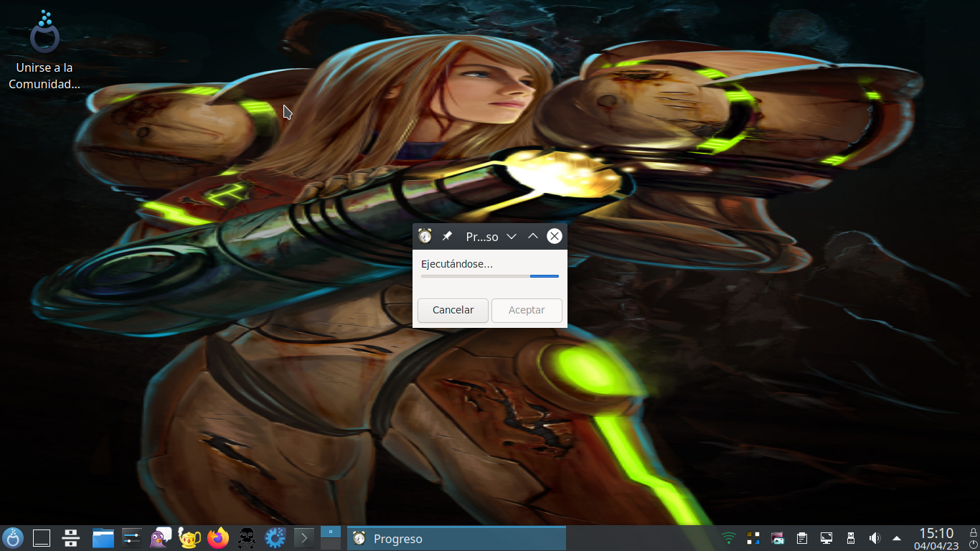Launch the Firefox browser
The width and height of the screenshot is (980, 551).
pos(218,538)
